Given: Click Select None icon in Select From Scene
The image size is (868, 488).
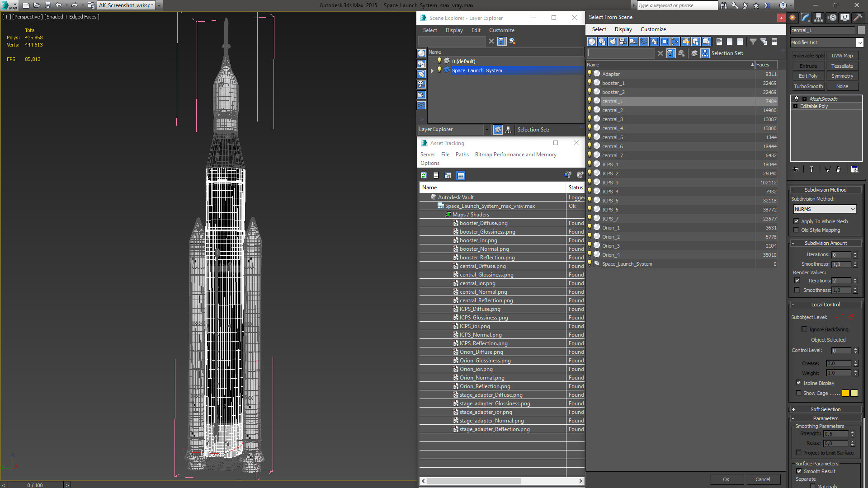Looking at the screenshot, I should [729, 42].
